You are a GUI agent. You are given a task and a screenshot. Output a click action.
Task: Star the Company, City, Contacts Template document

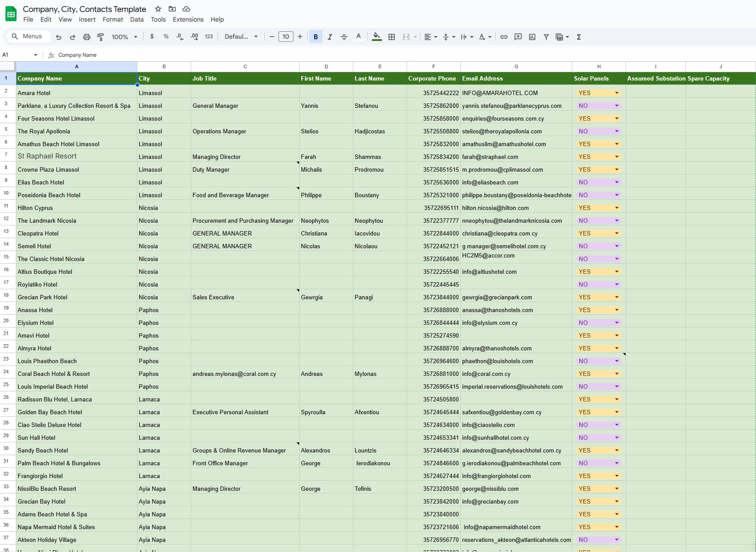pos(158,9)
